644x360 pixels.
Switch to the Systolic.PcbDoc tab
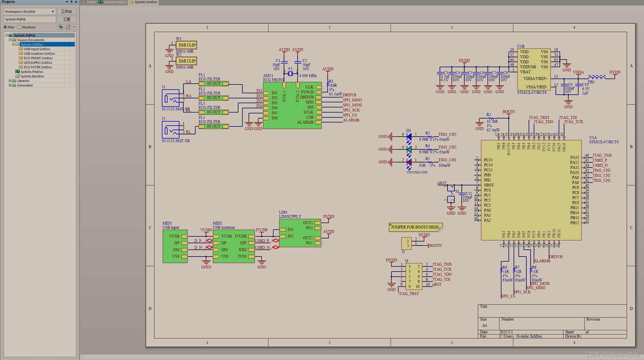pos(113,2)
